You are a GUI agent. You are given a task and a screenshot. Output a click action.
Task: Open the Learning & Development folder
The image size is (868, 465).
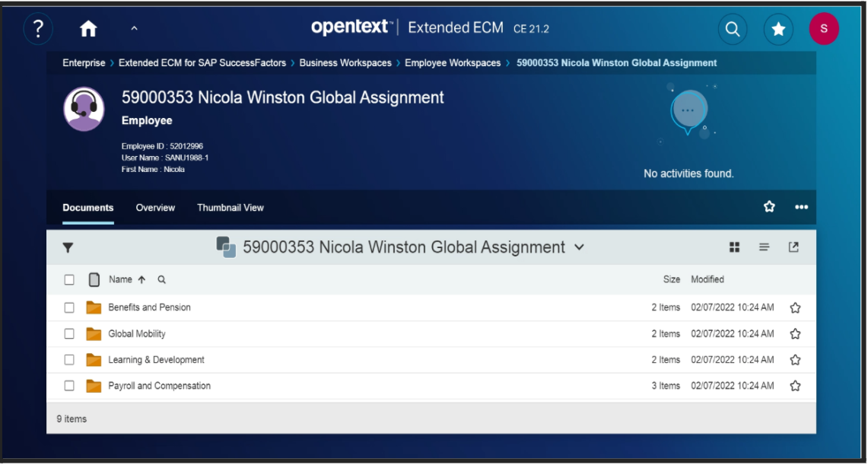click(156, 360)
